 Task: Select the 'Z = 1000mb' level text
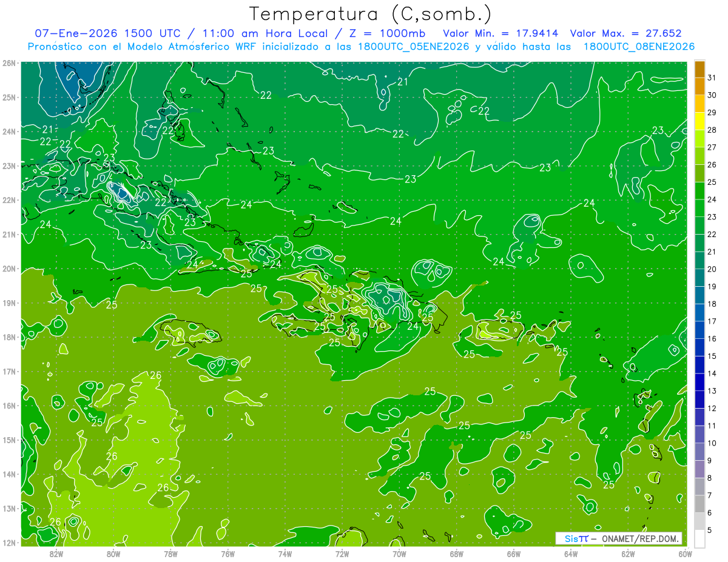385,33
